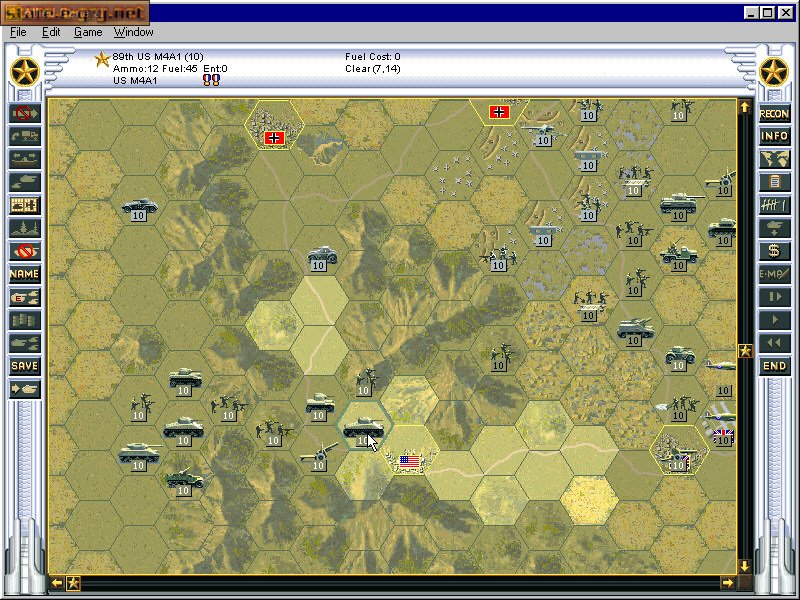The image size is (800, 600).
Task: Click the '89th US M4A1 (10)' unit name
Action: coord(158,57)
